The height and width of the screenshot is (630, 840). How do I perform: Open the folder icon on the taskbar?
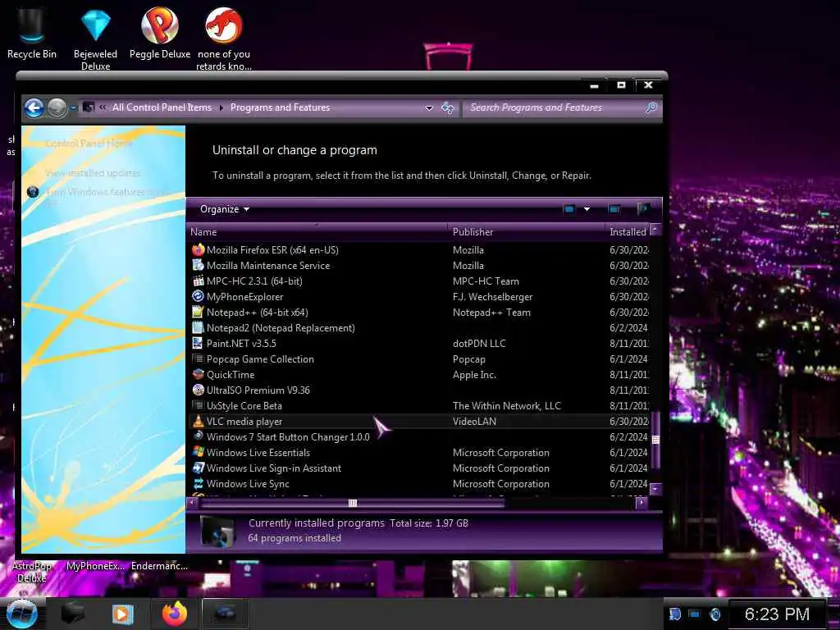click(x=73, y=614)
